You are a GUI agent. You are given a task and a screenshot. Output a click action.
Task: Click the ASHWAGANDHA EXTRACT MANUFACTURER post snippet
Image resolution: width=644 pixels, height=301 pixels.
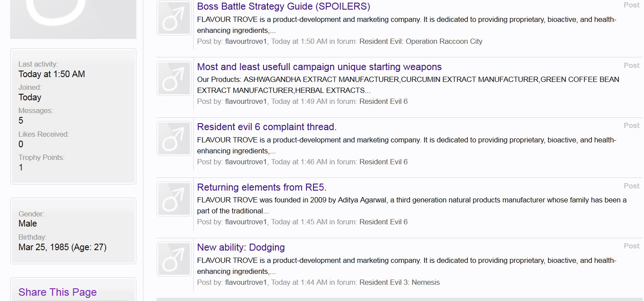pyautogui.click(x=408, y=85)
